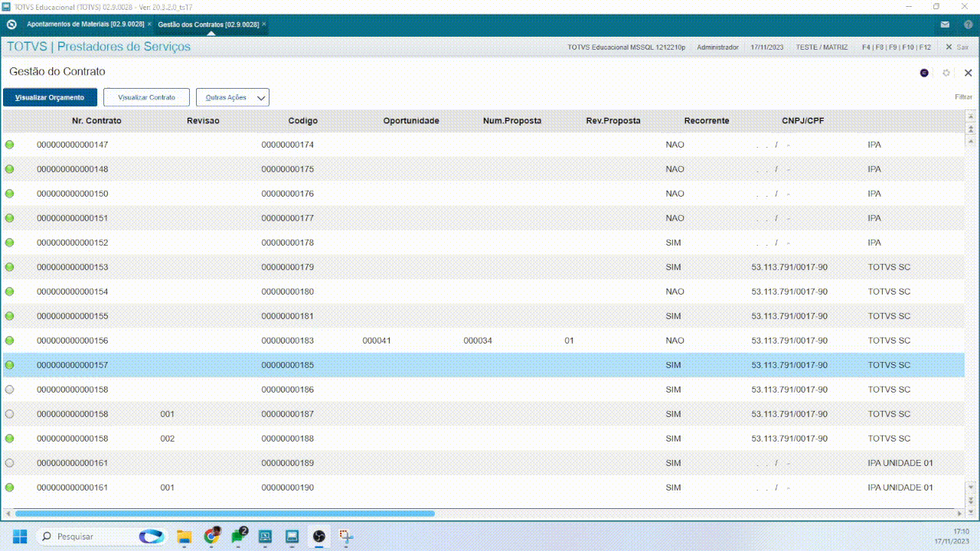
Task: Select code cell 00000000185
Action: point(288,365)
